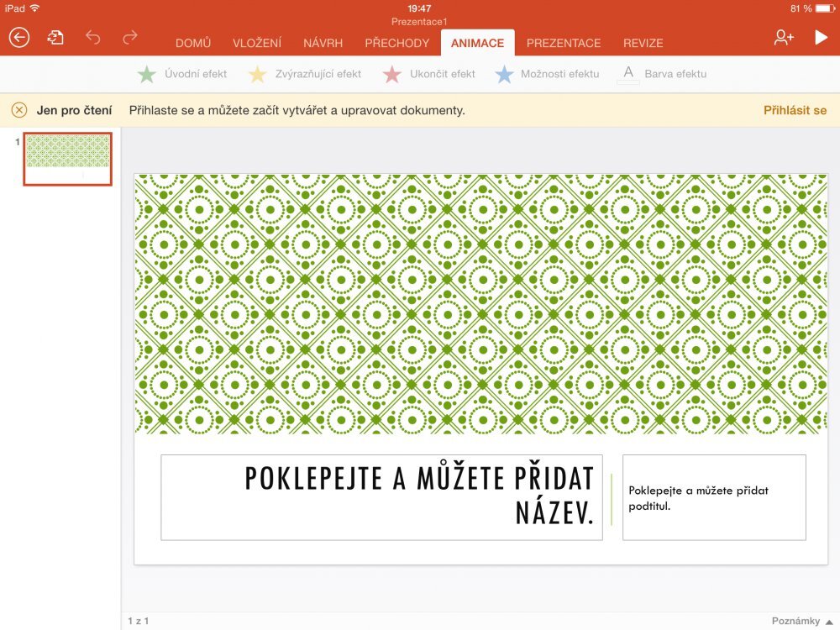Screen dimensions: 840x630
Task: Undo the last action
Action: [x=93, y=37]
